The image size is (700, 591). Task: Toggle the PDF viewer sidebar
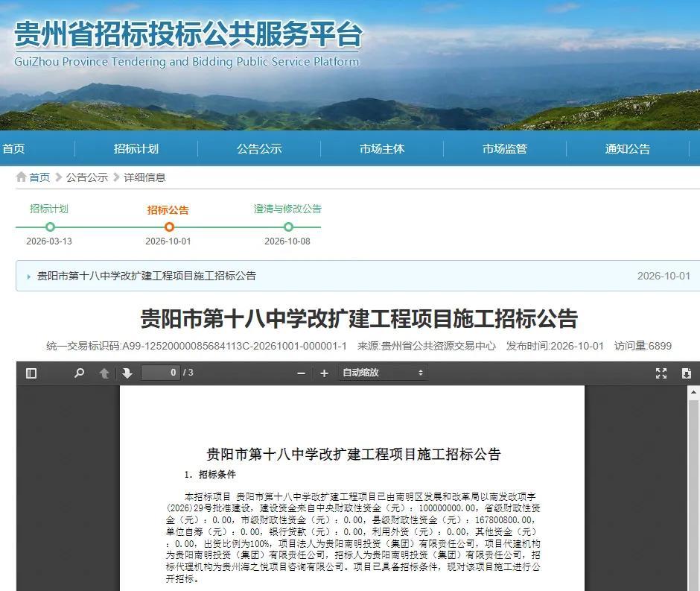31,373
